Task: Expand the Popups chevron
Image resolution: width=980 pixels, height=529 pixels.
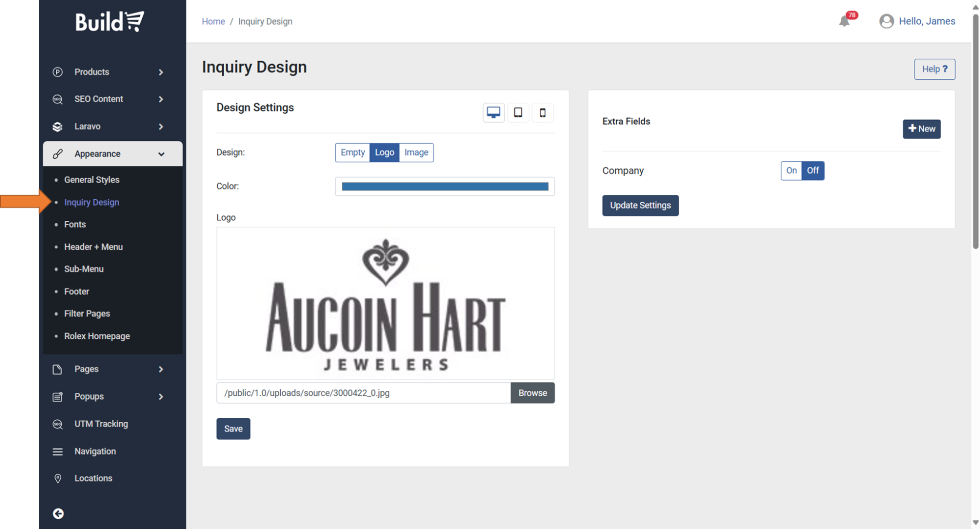Action: click(x=161, y=396)
